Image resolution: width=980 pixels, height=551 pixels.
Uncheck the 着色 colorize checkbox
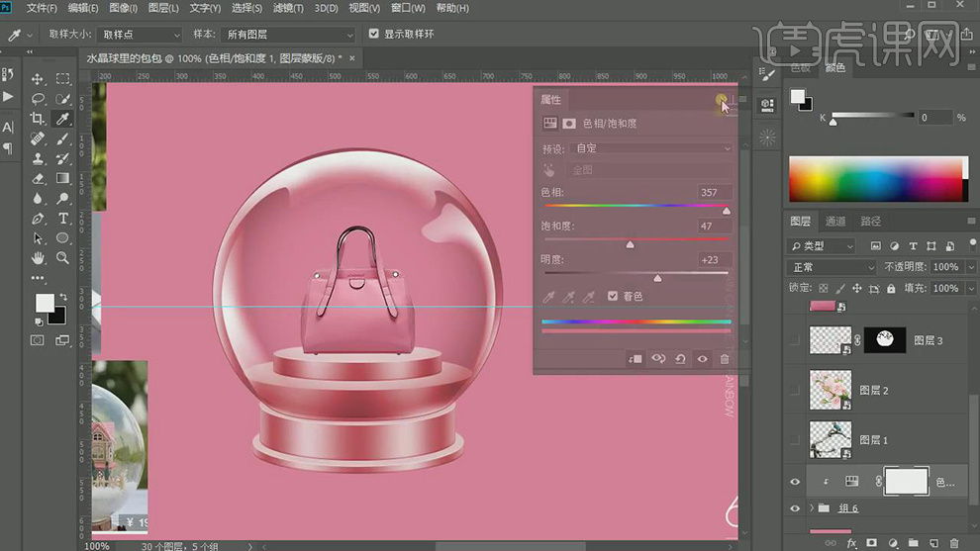tap(614, 296)
